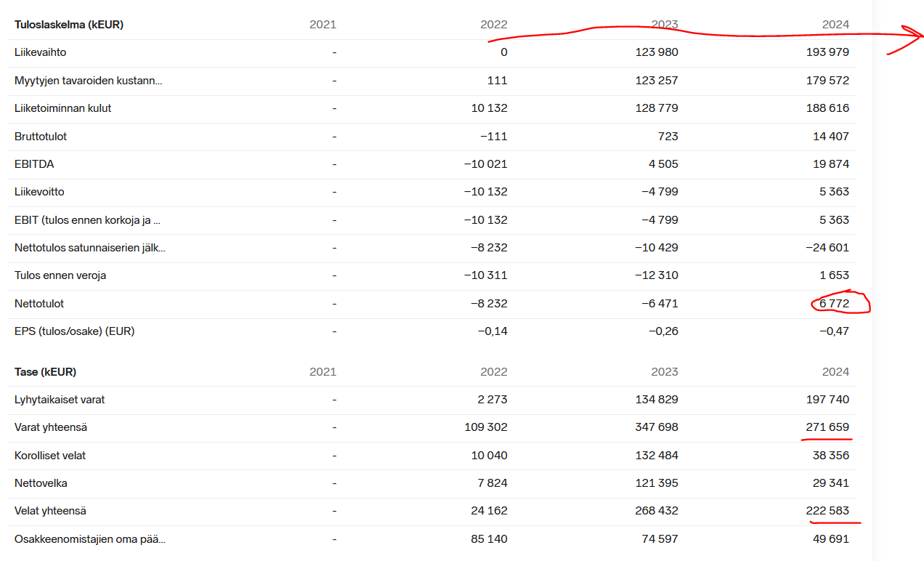The height and width of the screenshot is (561, 924).
Task: Click the 2023 column header in Tase table
Action: (x=664, y=372)
